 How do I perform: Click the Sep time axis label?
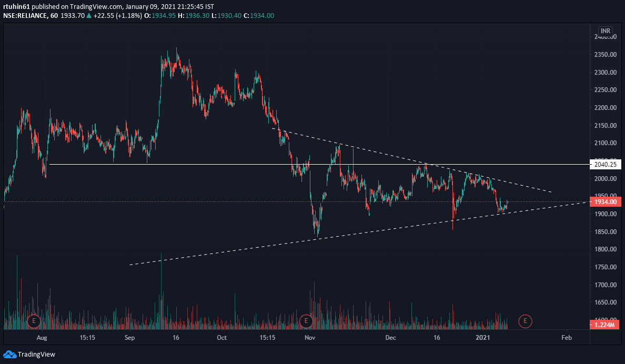click(129, 338)
